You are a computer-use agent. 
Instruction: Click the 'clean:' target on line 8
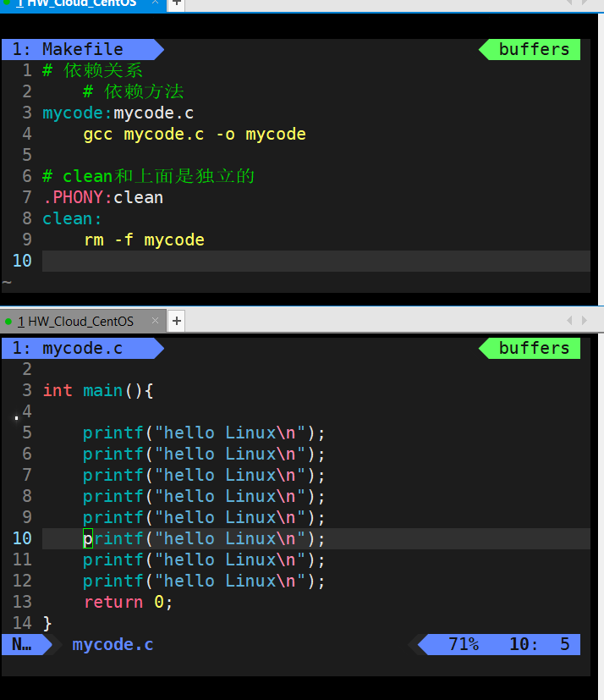tap(72, 218)
